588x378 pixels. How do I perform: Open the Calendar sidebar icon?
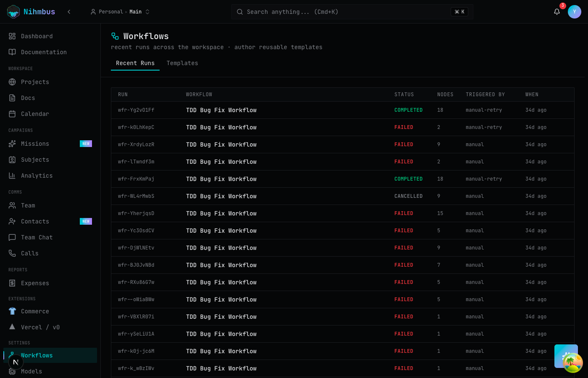tap(12, 114)
